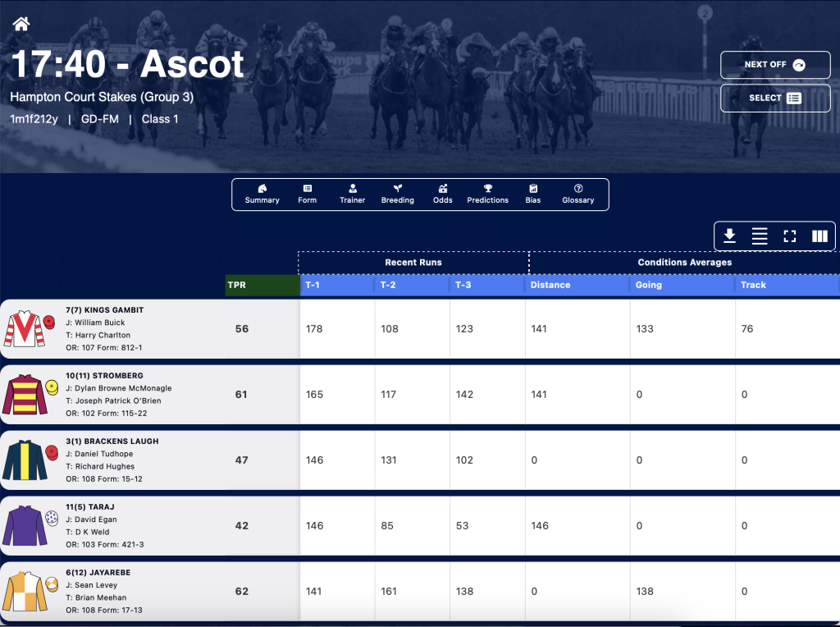Viewport: 840px width, 627px height.
Task: Open fullscreen view of the table
Action: (790, 236)
